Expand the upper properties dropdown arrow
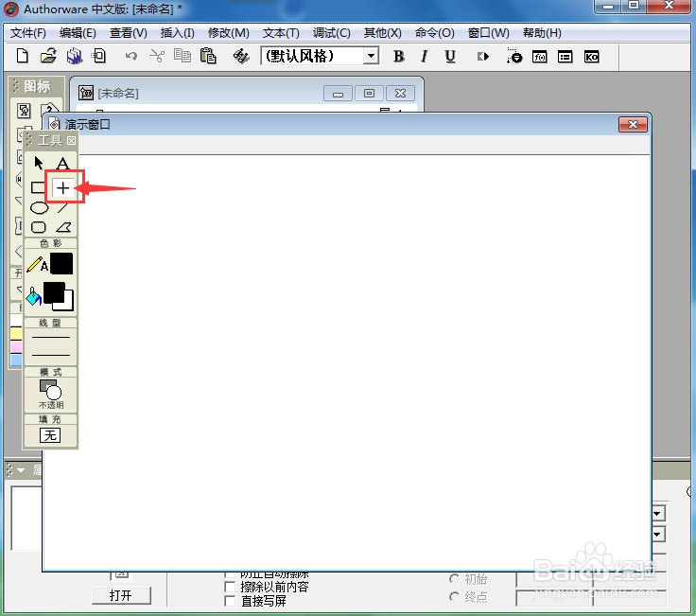 pos(658,514)
